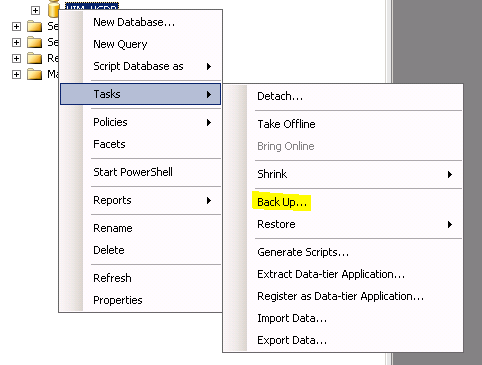
Task: Select Register as Data-tier Application...
Action: (343, 296)
